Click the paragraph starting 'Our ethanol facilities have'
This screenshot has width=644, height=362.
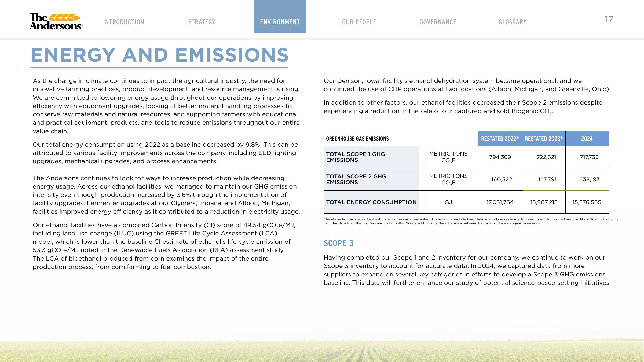coord(164,246)
